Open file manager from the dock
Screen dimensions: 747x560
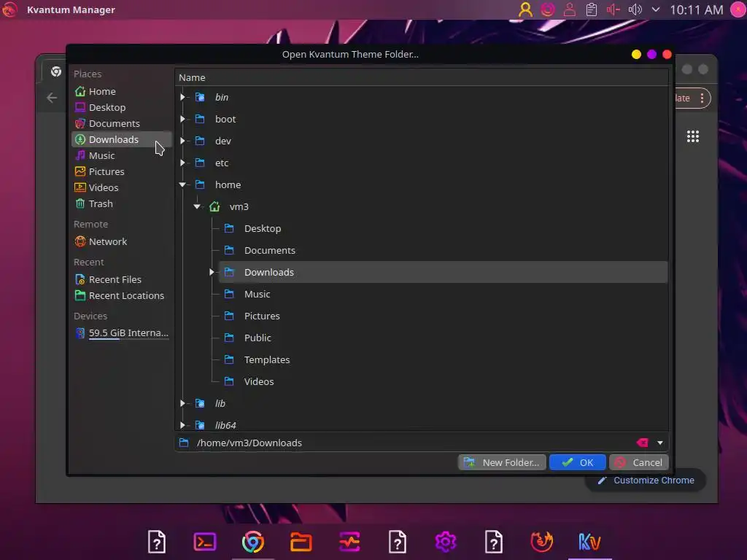(x=301, y=542)
